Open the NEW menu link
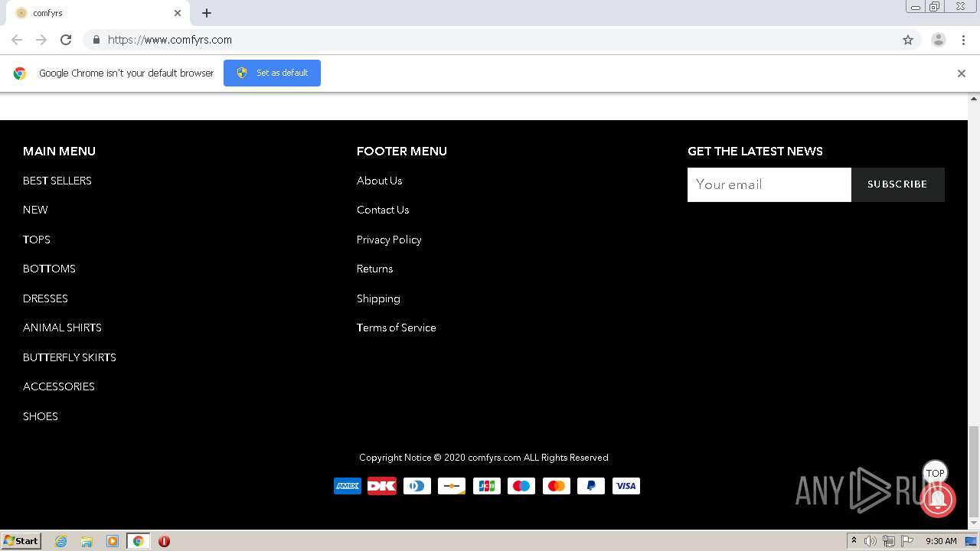Viewport: 980px width, 551px height. (x=35, y=210)
